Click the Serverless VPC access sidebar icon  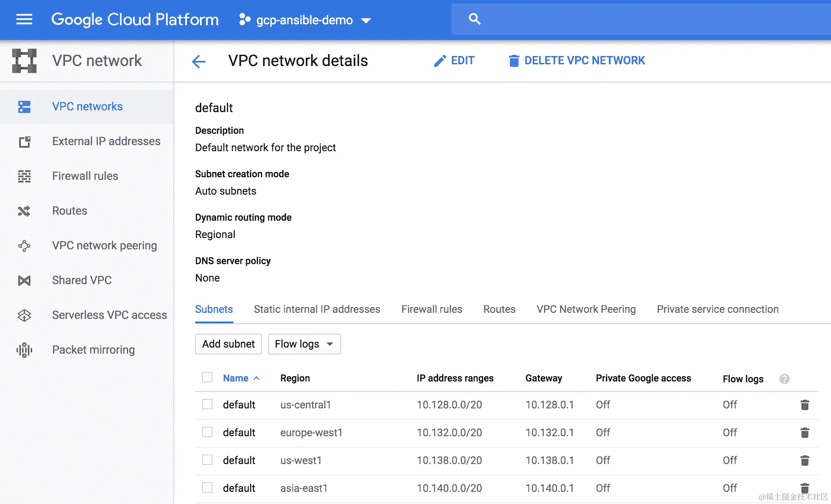pos(24,315)
